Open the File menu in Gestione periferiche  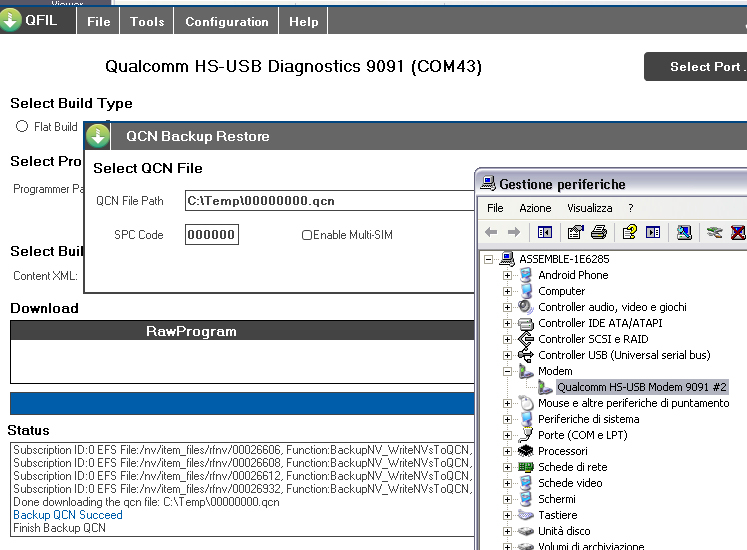click(x=495, y=208)
